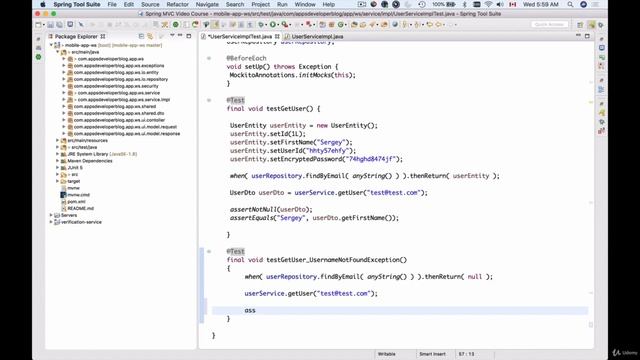
Task: Expand the com.appsdeveloperblog.app.ws.exceptions package
Action: pyautogui.click(x=64, y=66)
